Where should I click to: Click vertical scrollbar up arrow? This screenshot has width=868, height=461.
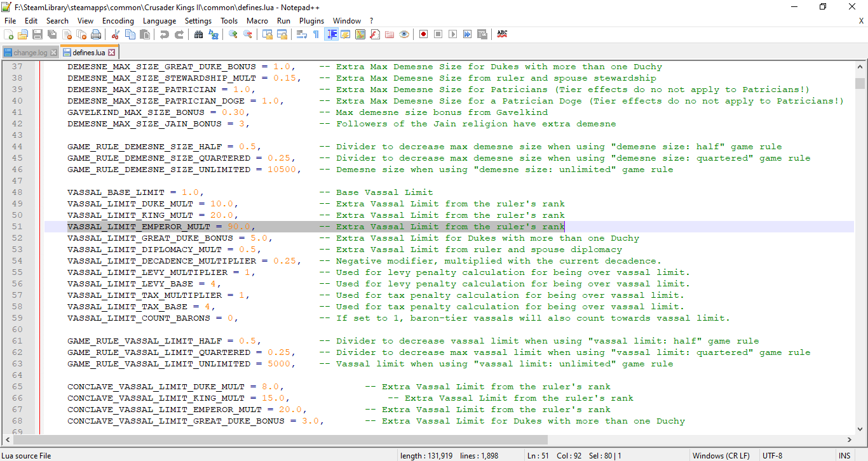coord(860,67)
